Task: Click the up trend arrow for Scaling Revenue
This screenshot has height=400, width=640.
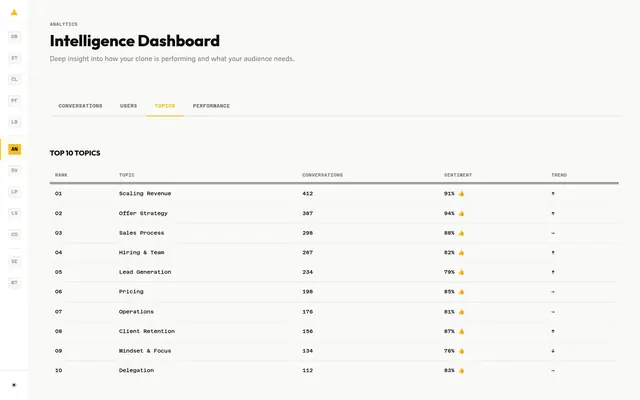Action: pos(553,193)
